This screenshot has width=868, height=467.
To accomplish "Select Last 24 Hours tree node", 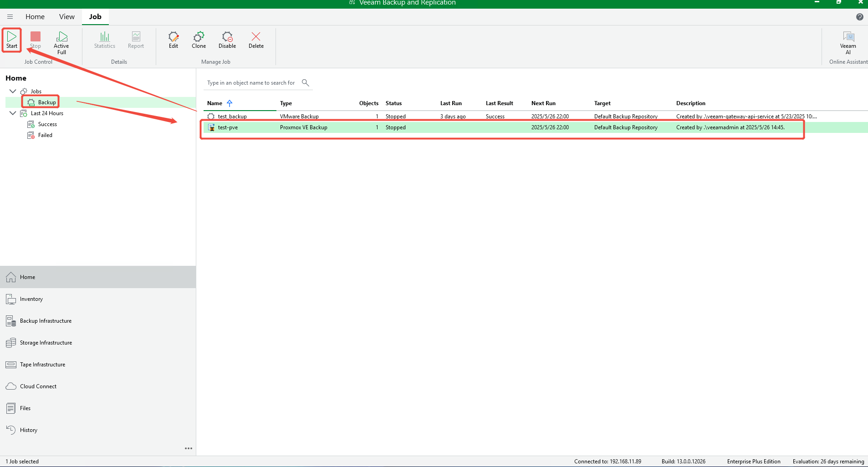I will pos(47,113).
